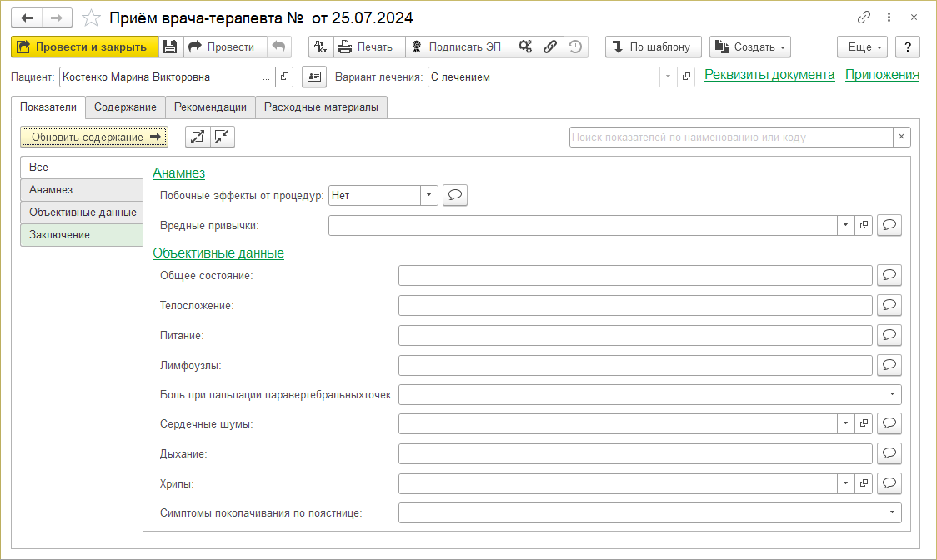Open the gears settings icon in toolbar
Screen dimensions: 937x560
coord(525,47)
